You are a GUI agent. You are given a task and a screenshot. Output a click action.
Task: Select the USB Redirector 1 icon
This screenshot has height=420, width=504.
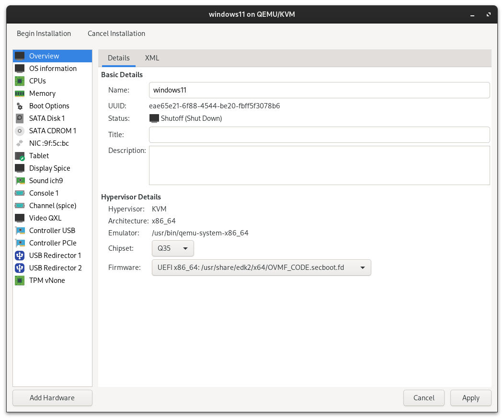[x=20, y=256]
